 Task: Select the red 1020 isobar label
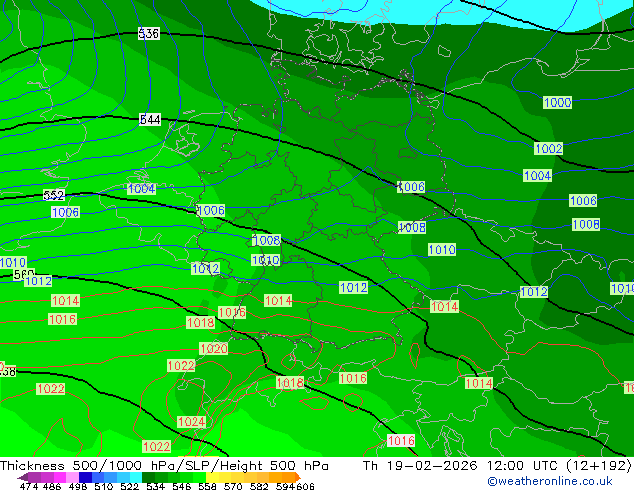coord(213,348)
